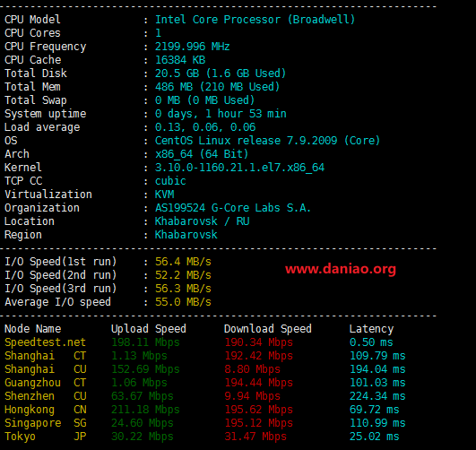Click the AS199524 G-Core Labs S.A. text
476x450 pixels.
coord(233,208)
